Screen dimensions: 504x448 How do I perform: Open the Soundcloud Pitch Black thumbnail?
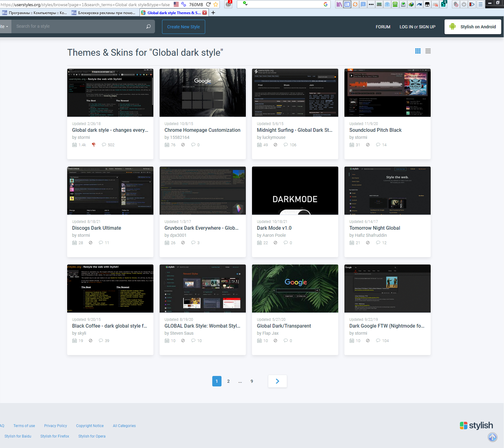388,93
